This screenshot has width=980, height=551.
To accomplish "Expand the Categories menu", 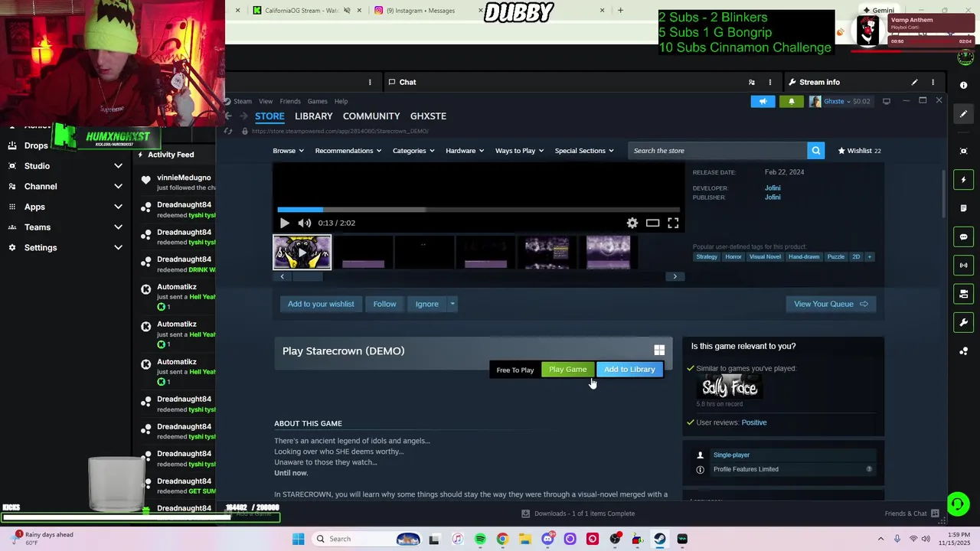I will pyautogui.click(x=413, y=151).
